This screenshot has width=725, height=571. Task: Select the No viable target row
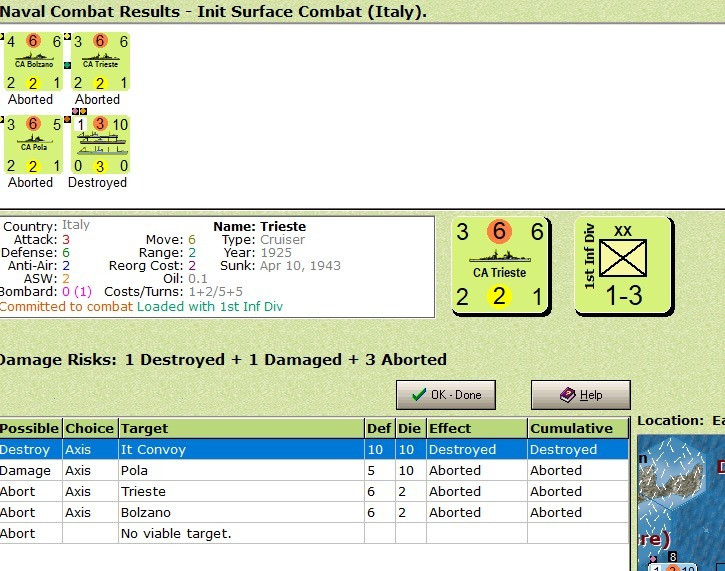pyautogui.click(x=314, y=534)
